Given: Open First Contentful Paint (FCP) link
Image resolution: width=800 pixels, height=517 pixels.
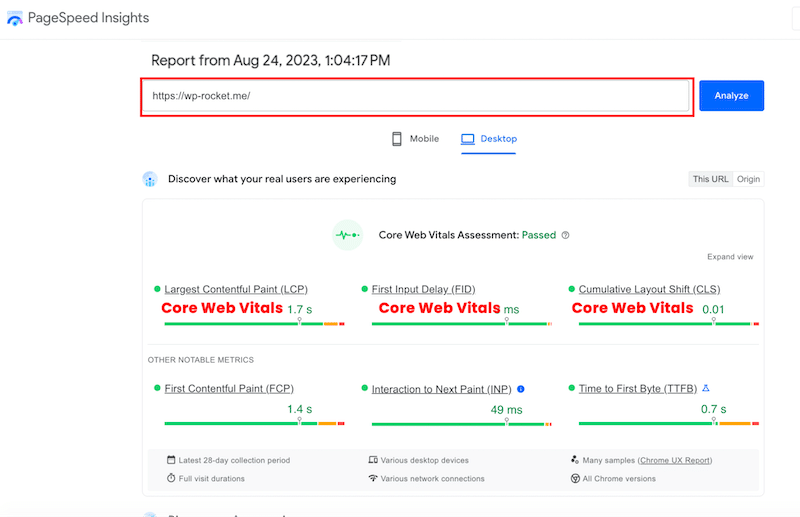Looking at the screenshot, I should coord(229,389).
